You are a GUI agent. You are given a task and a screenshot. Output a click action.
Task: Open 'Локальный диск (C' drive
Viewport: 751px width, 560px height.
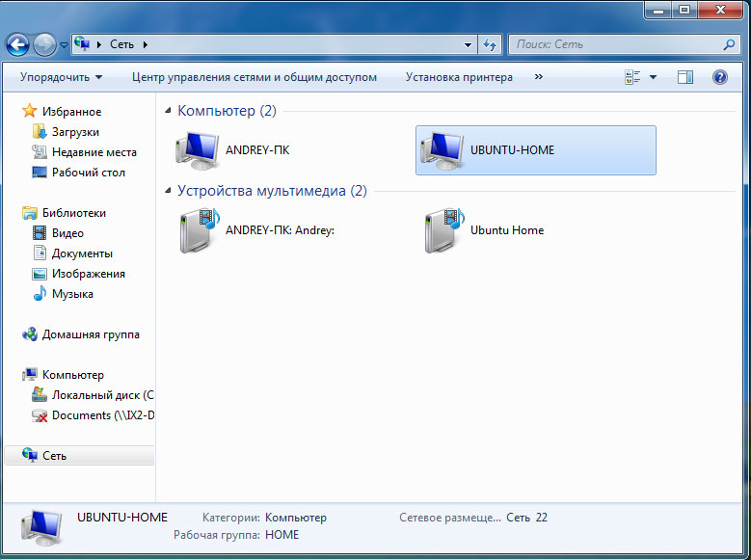point(102,395)
